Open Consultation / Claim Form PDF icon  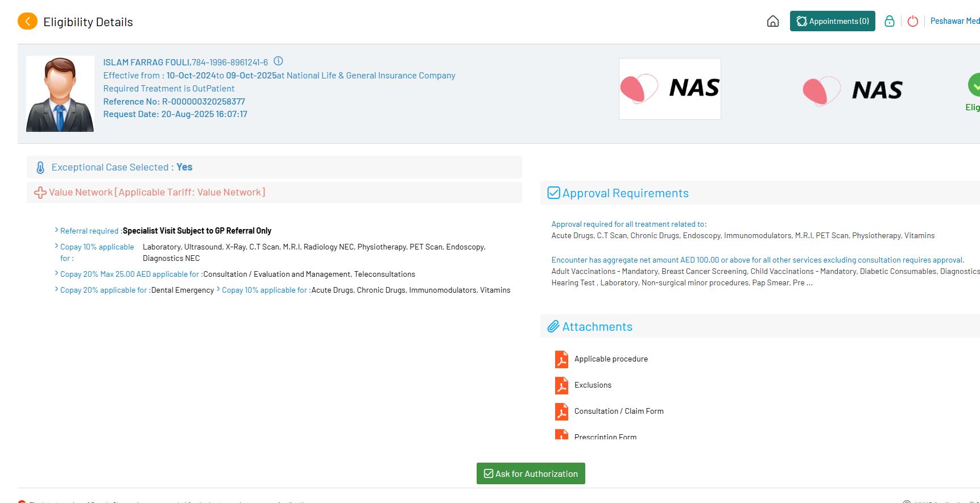point(561,411)
